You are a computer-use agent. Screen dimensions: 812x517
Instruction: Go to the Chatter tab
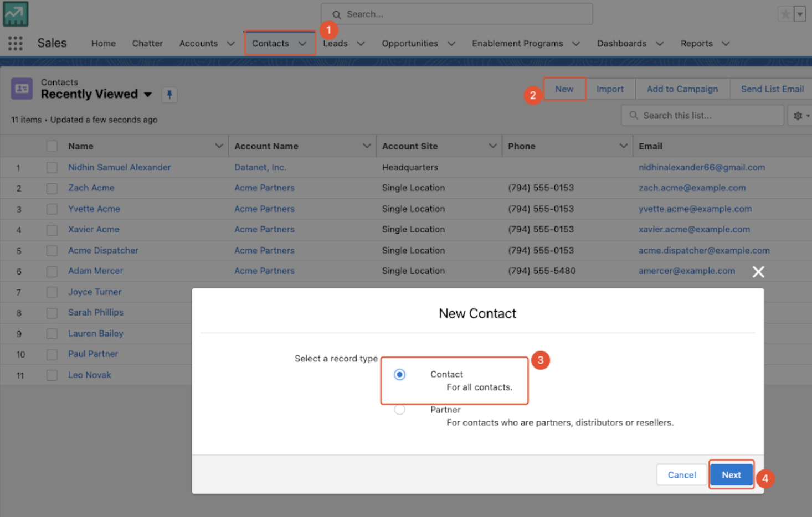point(147,44)
